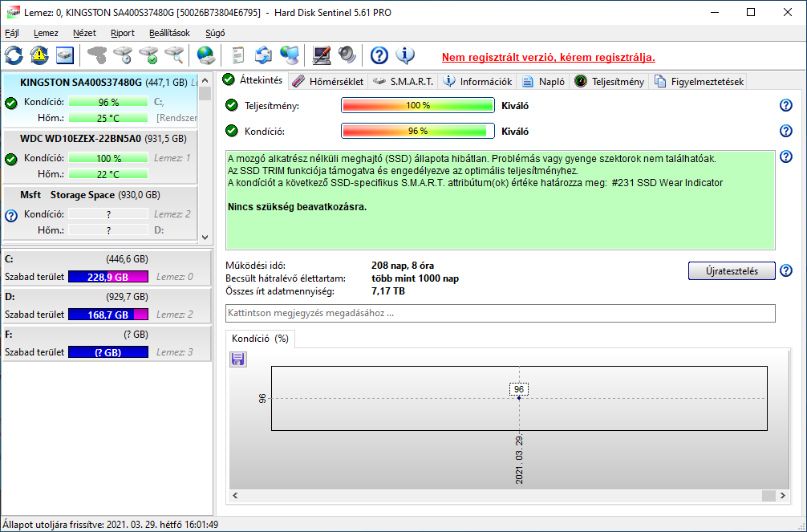This screenshot has width=807, height=532.
Task: Click the grayed-out disk test toolbar icon
Action: coord(97,55)
